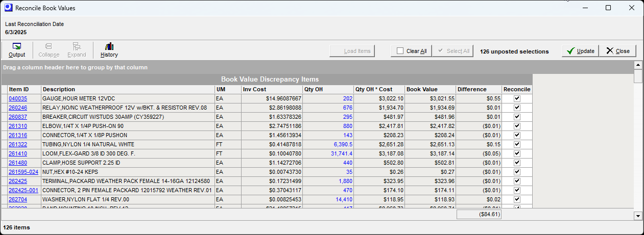Sort by Qty OH * Cost column header
Image resolution: width=644 pixels, height=235 pixels.
click(379, 89)
